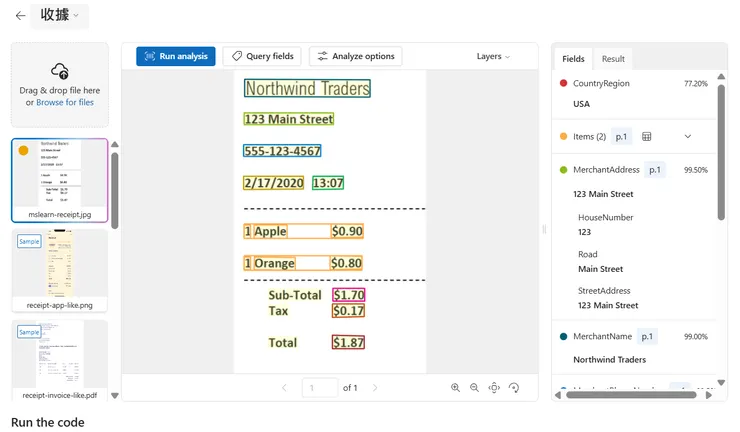The width and height of the screenshot is (740, 432).
Task: Select the receipt-app-like.png sample thumbnail
Action: pos(59,271)
